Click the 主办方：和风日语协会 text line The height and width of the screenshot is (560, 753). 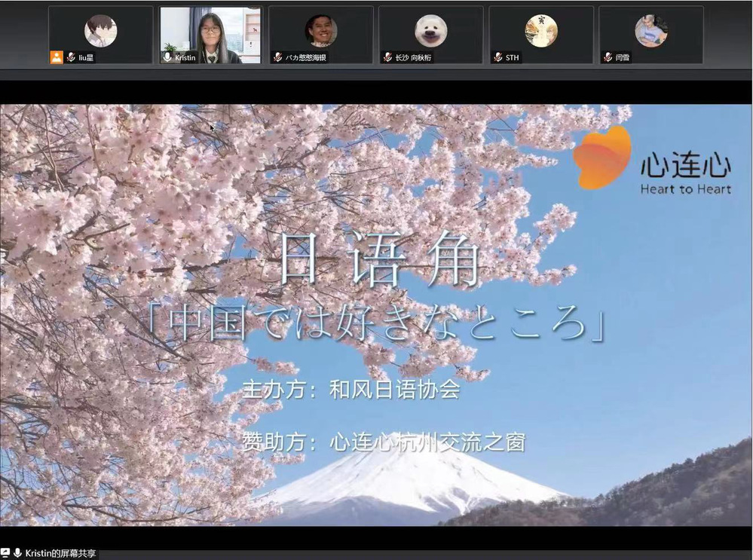point(351,390)
